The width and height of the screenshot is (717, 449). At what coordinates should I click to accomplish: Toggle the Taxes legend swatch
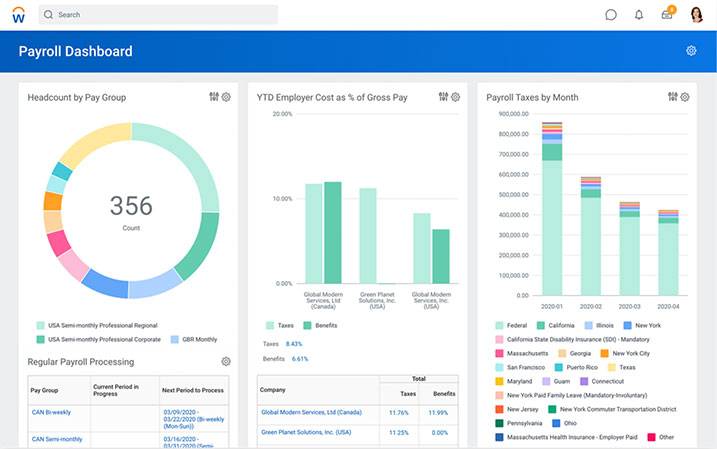(270, 326)
